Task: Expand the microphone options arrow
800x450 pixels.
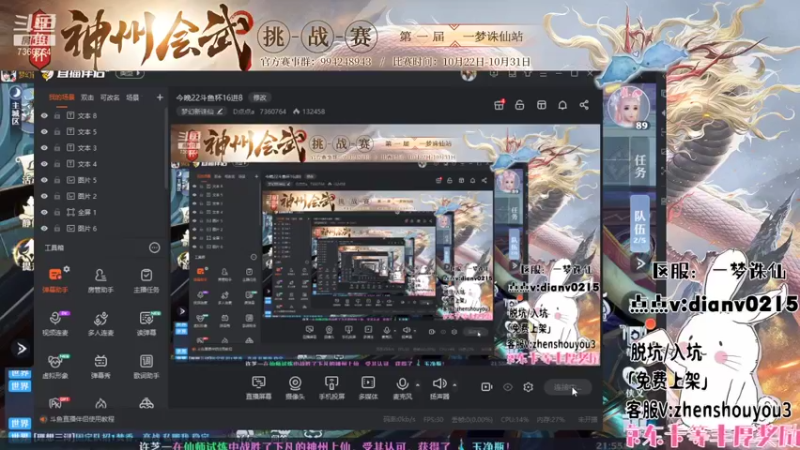Action: pyautogui.click(x=417, y=385)
